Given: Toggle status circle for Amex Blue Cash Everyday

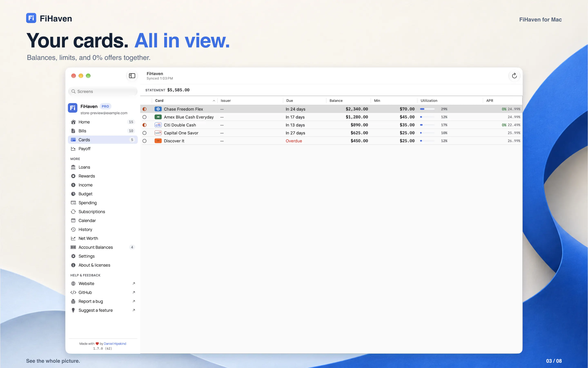Looking at the screenshot, I should point(144,117).
